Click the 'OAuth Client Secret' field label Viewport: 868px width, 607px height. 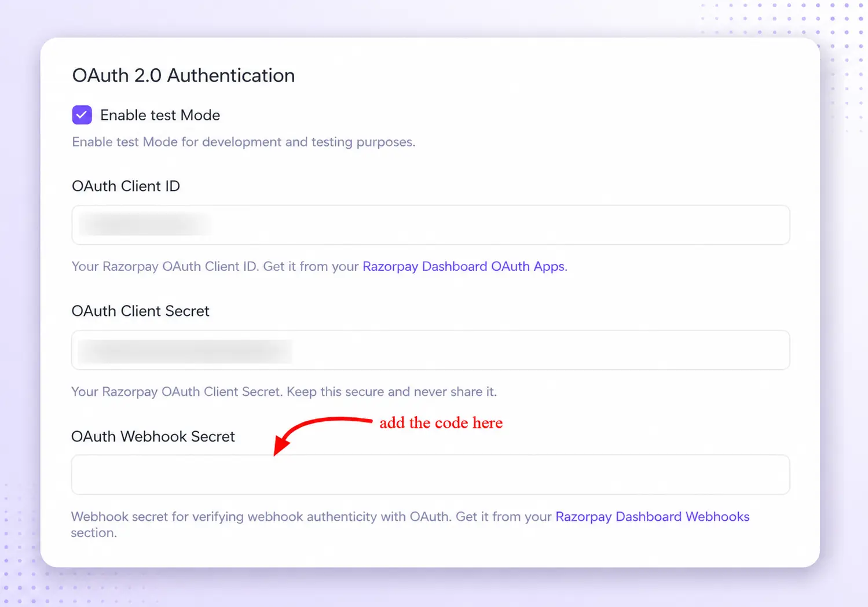pyautogui.click(x=140, y=311)
